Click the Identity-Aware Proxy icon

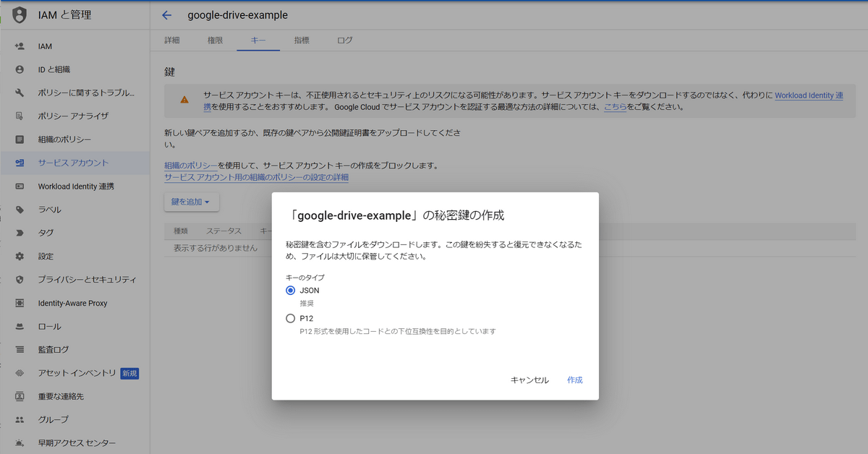20,303
